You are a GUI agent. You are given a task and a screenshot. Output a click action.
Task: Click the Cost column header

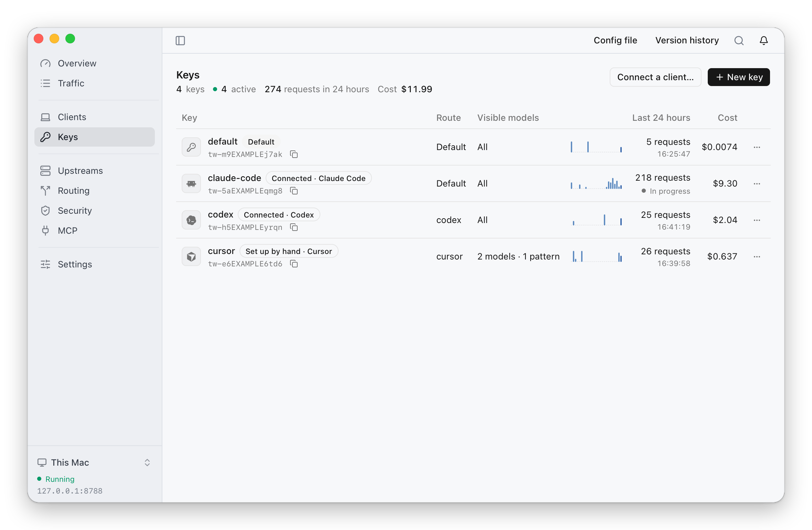pos(727,118)
